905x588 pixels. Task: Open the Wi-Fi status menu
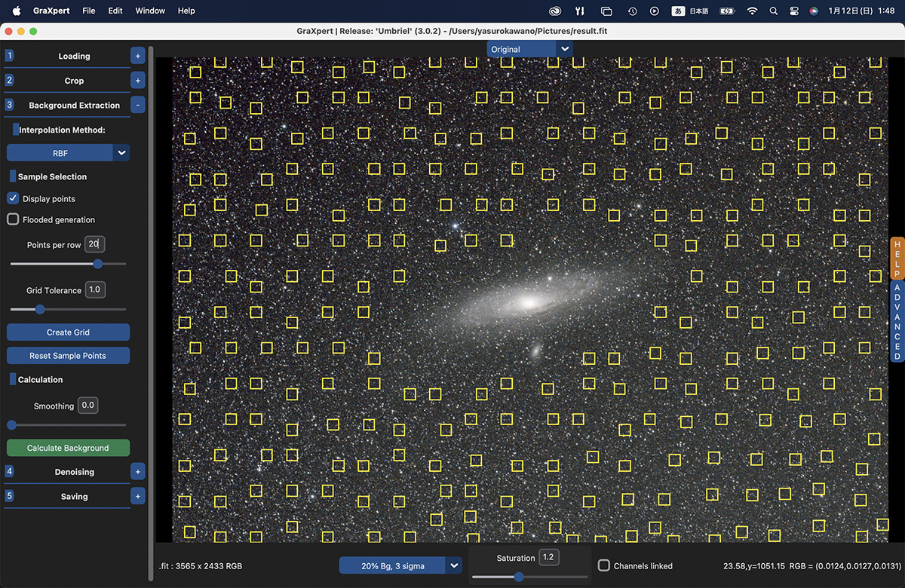(752, 11)
